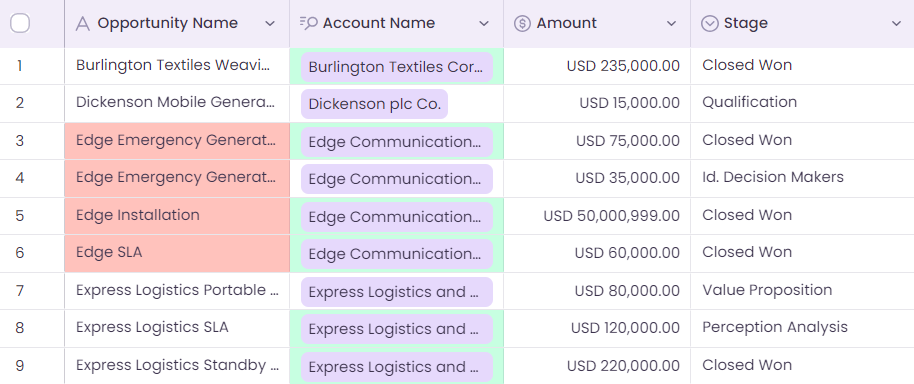Screen dimensions: 914x384
Task: Toggle the select-all checkbox in header
Action: click(x=20, y=23)
